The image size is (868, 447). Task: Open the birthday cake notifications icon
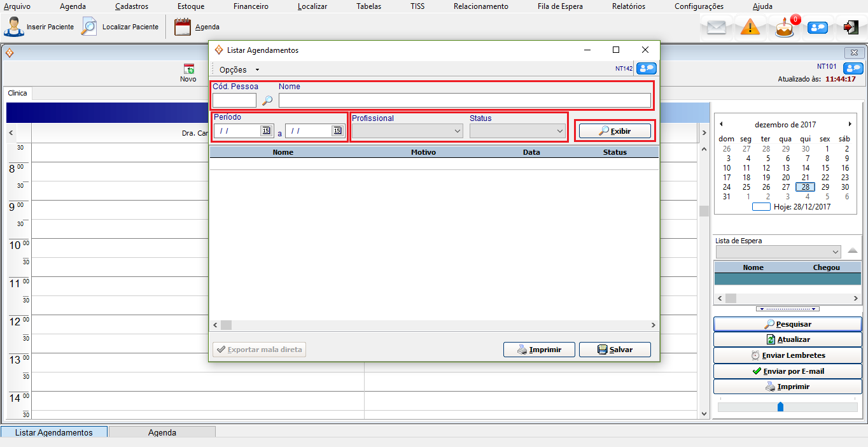point(785,28)
